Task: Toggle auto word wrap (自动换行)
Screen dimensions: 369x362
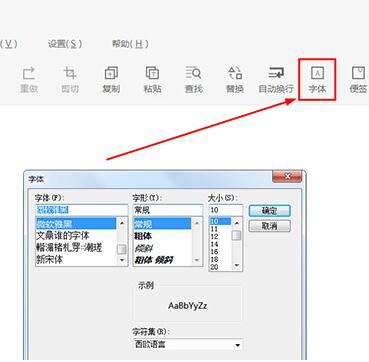Action: tap(276, 80)
